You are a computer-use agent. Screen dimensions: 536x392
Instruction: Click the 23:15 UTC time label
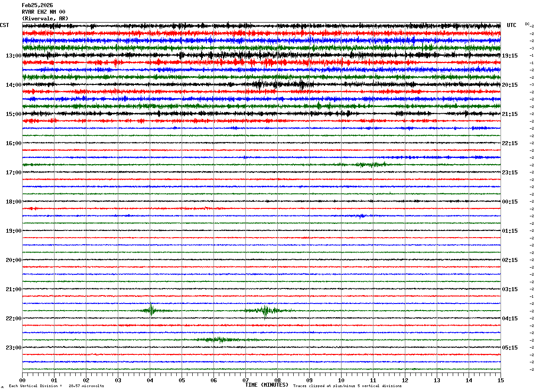[x=510, y=173]
